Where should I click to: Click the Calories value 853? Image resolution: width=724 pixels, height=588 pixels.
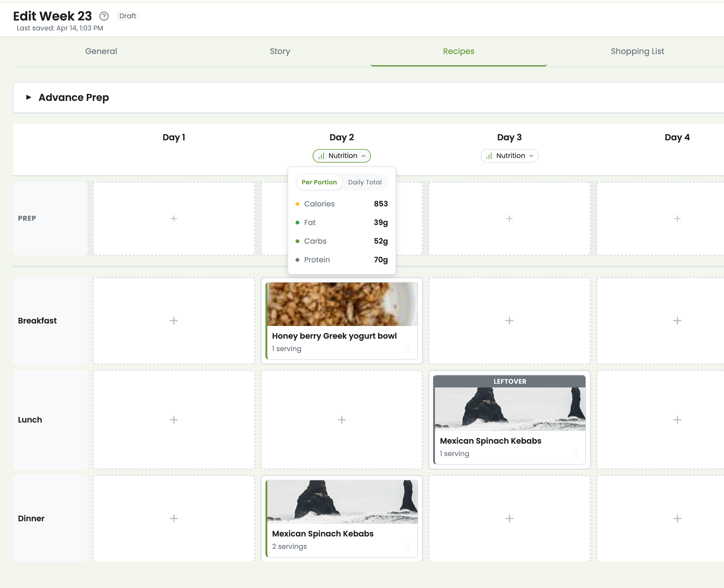point(381,204)
